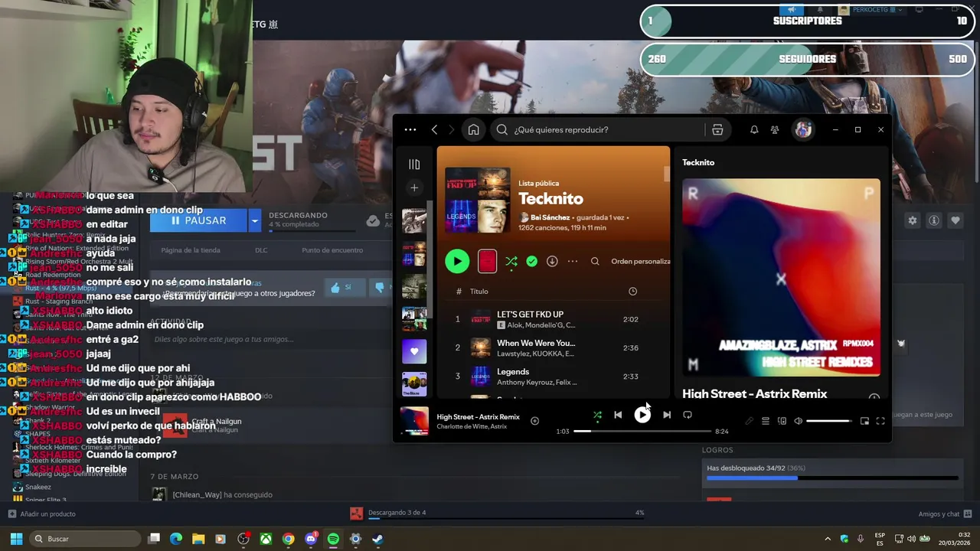Toggle shuffle in Spotify player bar

coord(597,415)
